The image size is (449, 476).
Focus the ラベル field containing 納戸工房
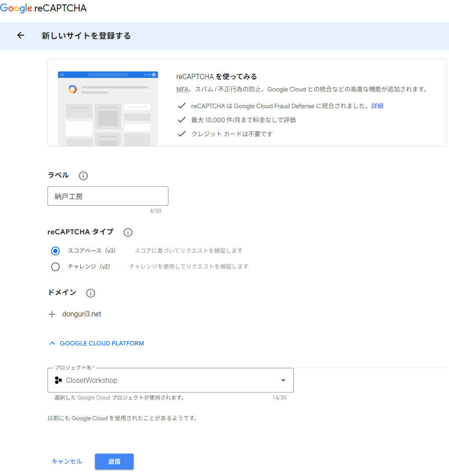coord(108,196)
